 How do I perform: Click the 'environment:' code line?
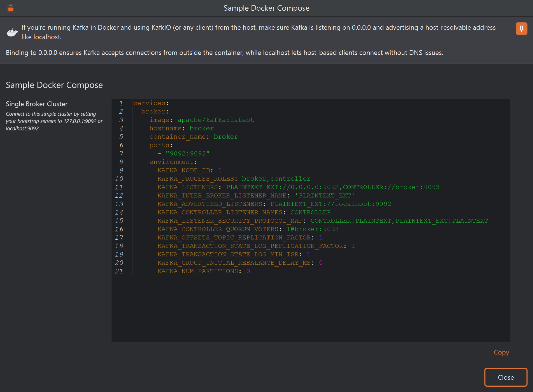coord(173,162)
